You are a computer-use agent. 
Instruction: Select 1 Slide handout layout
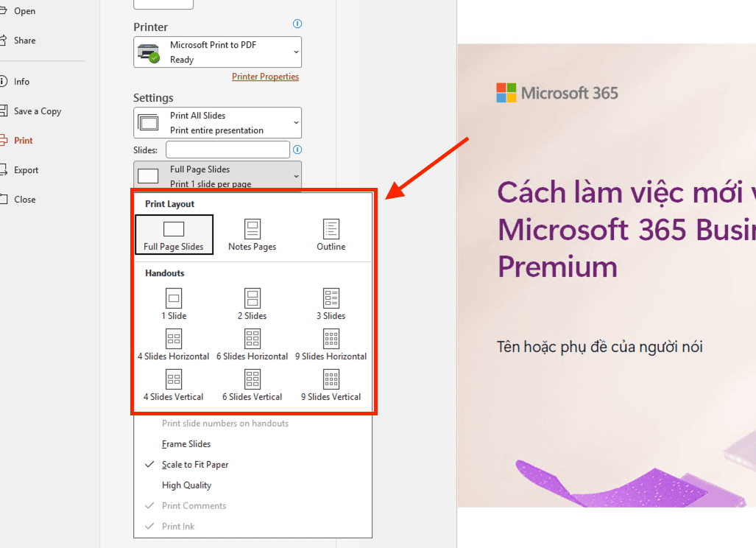pyautogui.click(x=174, y=304)
